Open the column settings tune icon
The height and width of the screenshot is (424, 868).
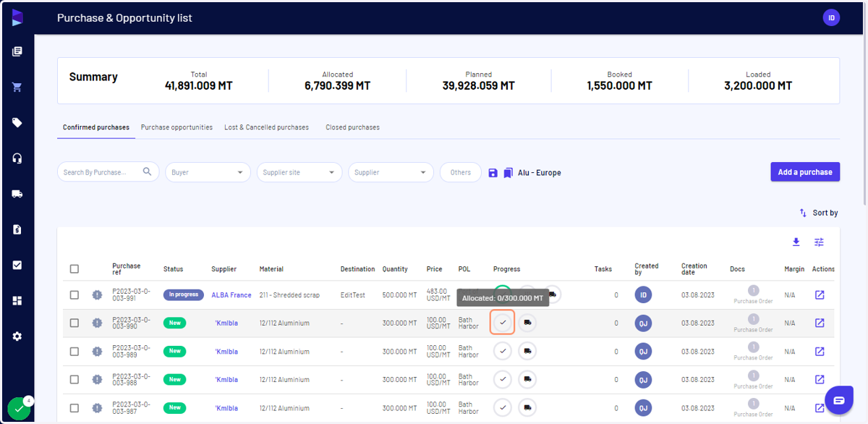tap(819, 242)
